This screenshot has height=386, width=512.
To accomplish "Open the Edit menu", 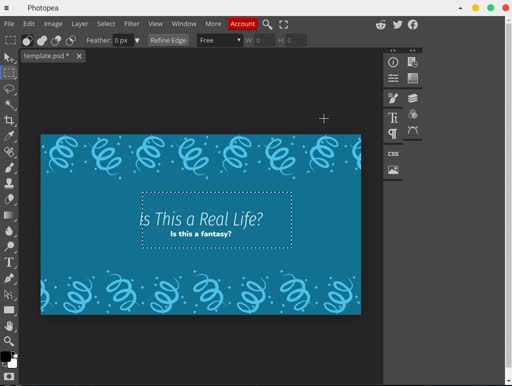I will pyautogui.click(x=29, y=24).
